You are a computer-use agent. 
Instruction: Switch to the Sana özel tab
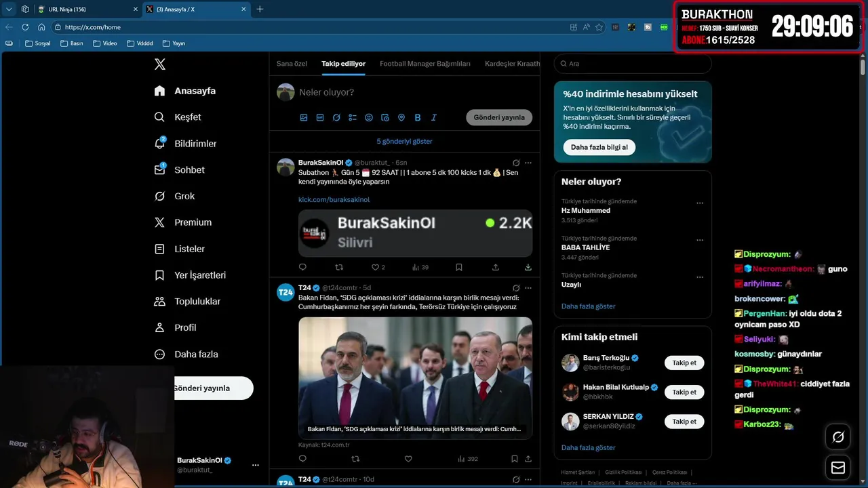click(292, 64)
